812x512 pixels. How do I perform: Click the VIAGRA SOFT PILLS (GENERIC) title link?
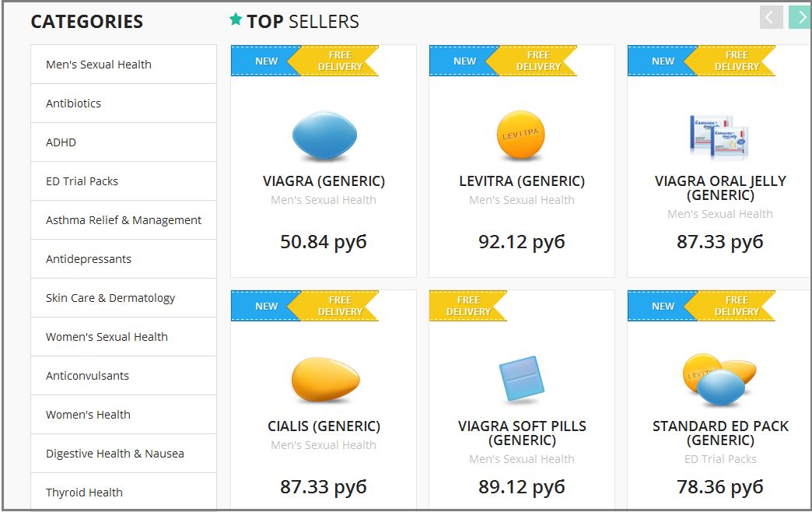click(521, 433)
